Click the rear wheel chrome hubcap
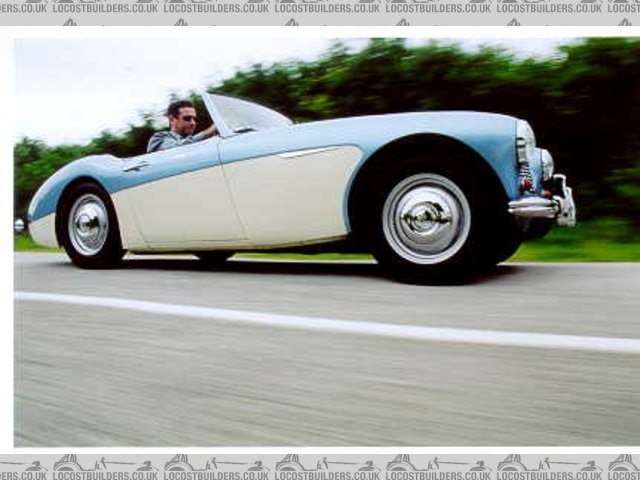This screenshot has height=480, width=640. tap(88, 224)
